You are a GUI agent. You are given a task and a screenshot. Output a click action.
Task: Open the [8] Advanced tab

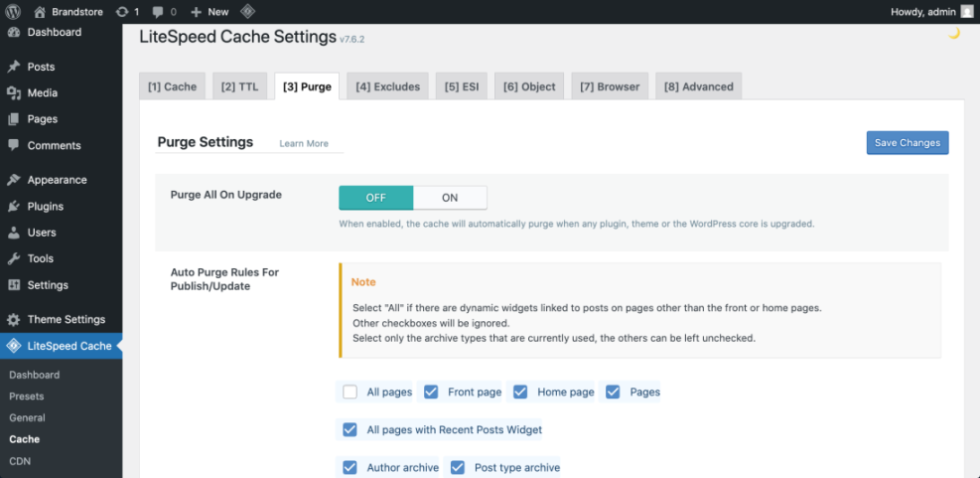point(699,86)
